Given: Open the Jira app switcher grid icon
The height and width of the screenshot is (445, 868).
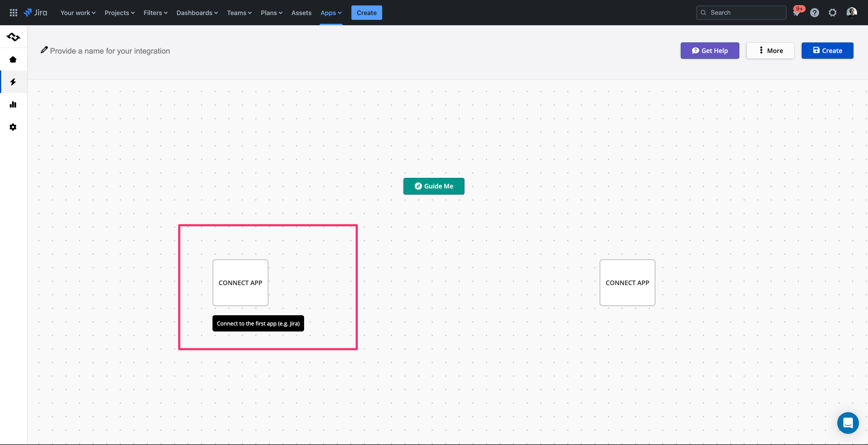Looking at the screenshot, I should (14, 13).
